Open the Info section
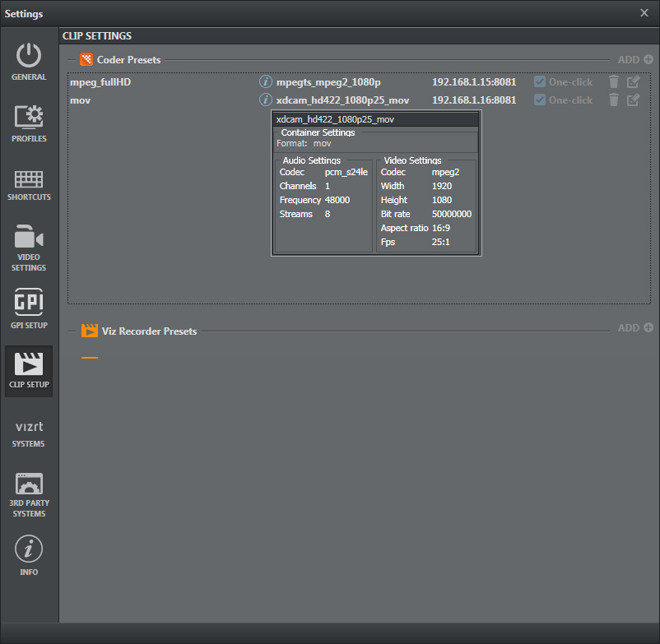This screenshot has width=660, height=644. 29,556
